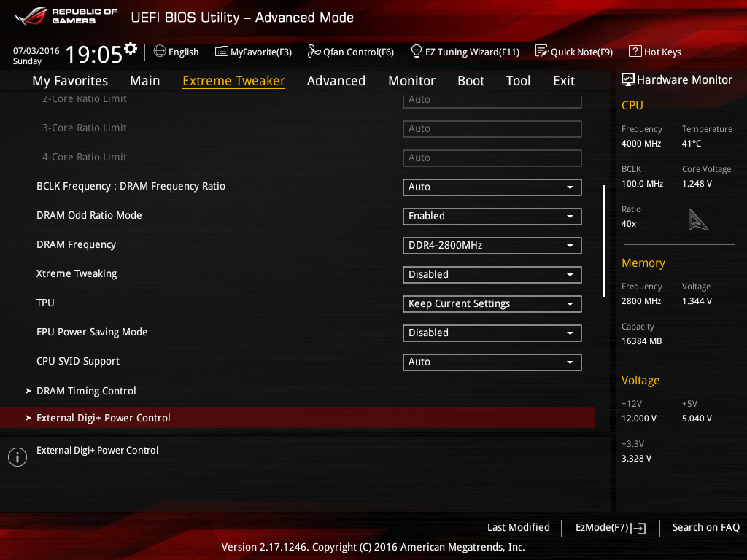Click the +5V 5.040 V reading
747x560 pixels.
point(697,419)
